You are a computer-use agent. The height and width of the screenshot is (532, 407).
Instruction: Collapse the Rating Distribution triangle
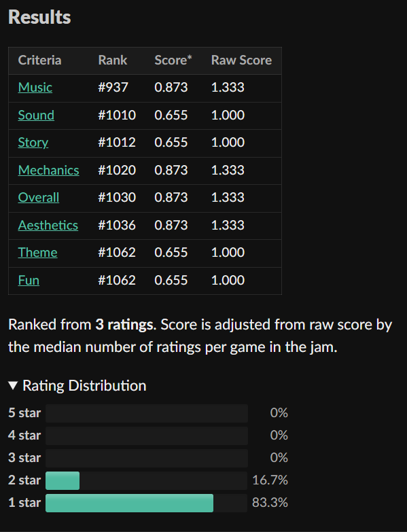click(x=13, y=385)
